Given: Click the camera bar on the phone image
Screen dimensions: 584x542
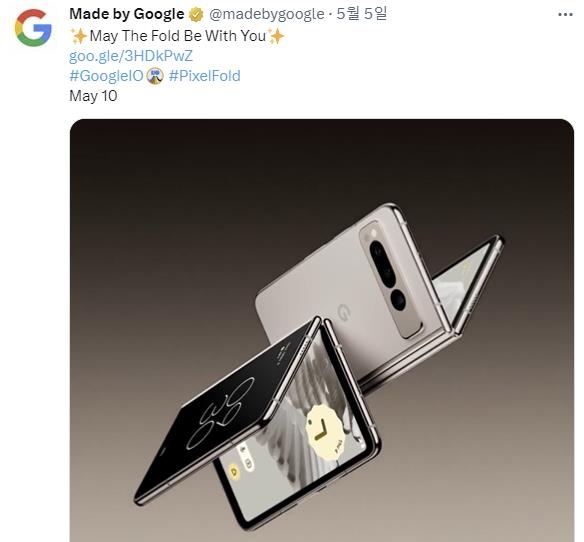Looking at the screenshot, I should pyautogui.click(x=391, y=279).
